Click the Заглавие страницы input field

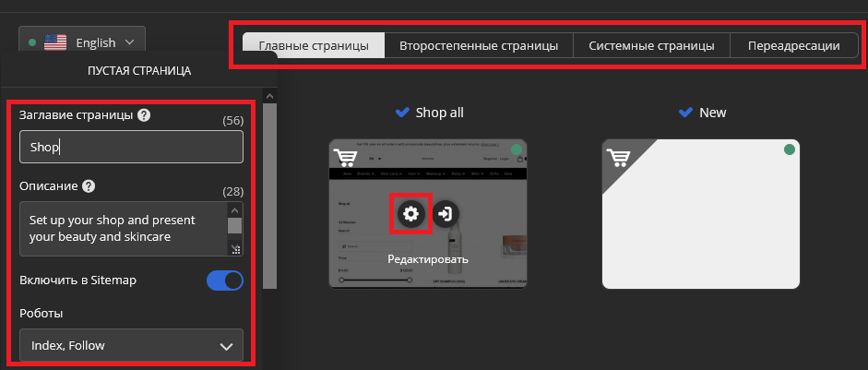coord(131,147)
